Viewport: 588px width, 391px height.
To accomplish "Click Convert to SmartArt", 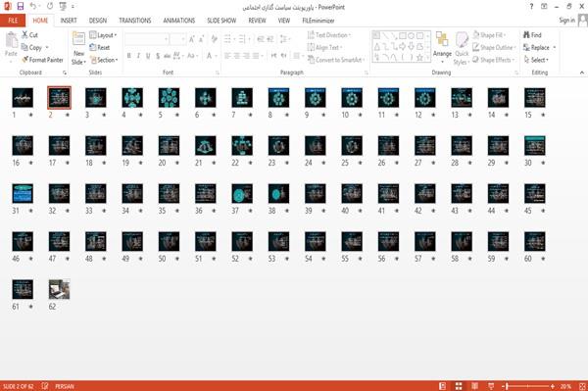I will click(x=336, y=60).
